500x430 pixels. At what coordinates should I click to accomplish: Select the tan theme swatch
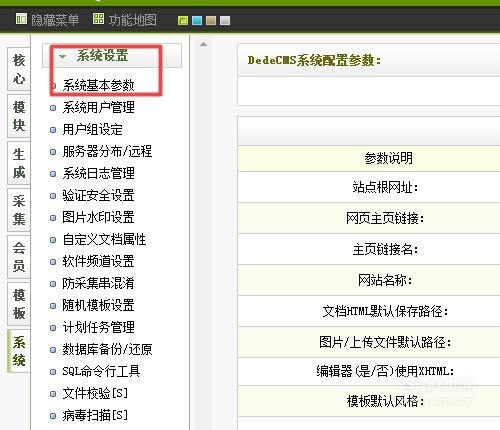pos(211,21)
